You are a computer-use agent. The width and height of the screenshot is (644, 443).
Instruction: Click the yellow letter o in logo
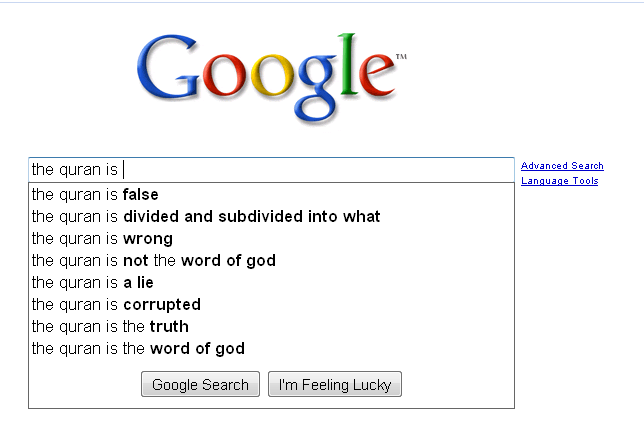[272, 76]
